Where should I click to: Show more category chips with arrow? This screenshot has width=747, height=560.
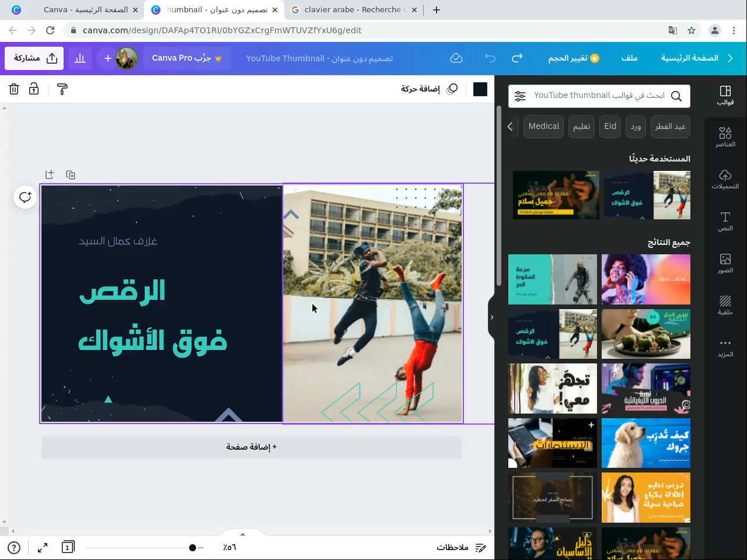click(511, 127)
